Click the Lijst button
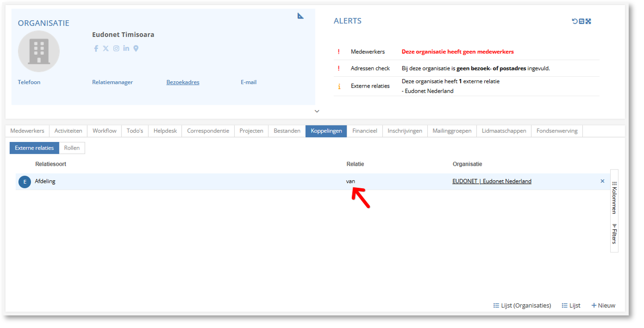 [571, 306]
